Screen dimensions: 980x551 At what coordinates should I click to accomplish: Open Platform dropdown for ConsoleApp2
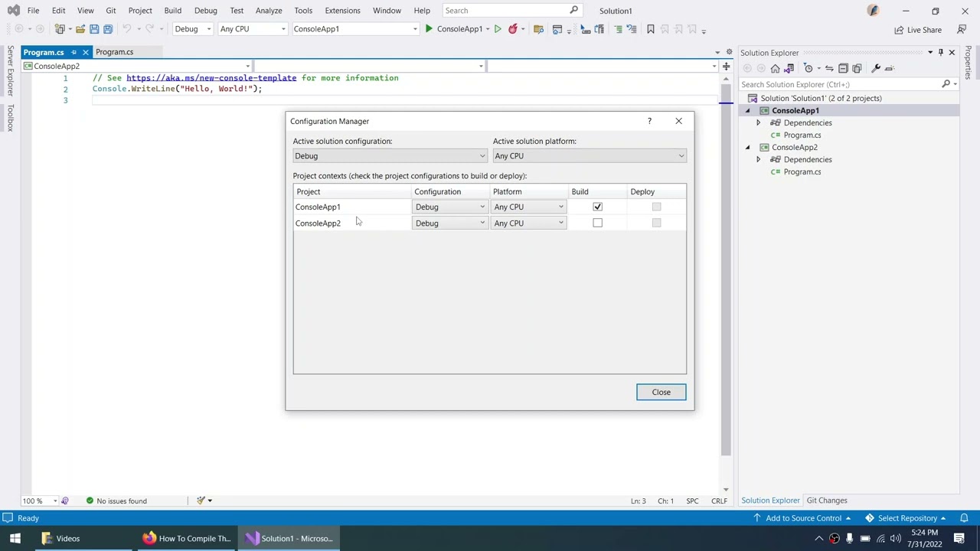pos(529,223)
